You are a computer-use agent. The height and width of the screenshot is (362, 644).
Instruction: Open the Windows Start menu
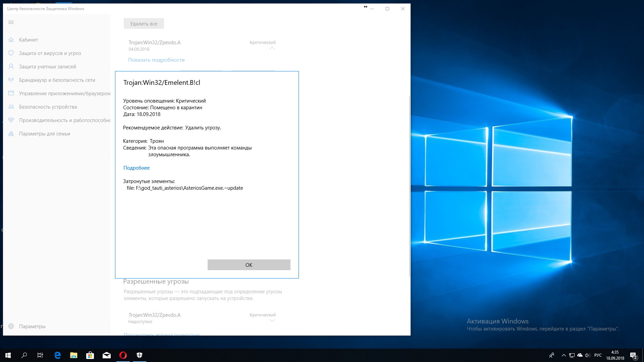[8, 355]
